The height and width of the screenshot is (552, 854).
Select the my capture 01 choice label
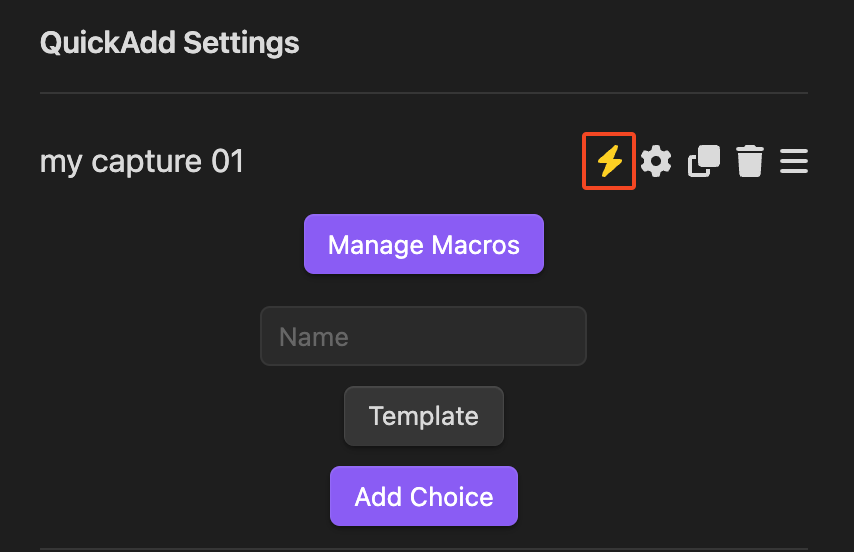pyautogui.click(x=142, y=162)
